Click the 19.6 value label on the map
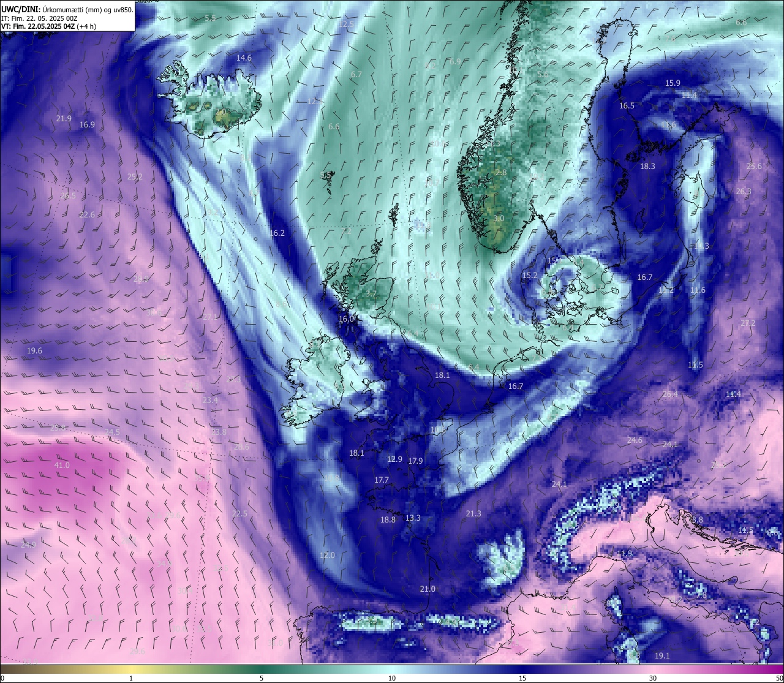784x683 pixels. tap(35, 351)
